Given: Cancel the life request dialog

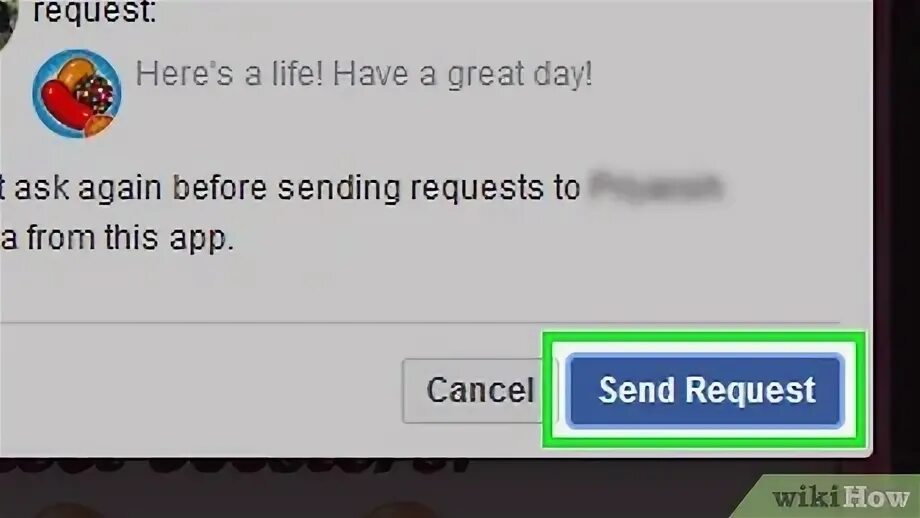Looking at the screenshot, I should (x=472, y=391).
